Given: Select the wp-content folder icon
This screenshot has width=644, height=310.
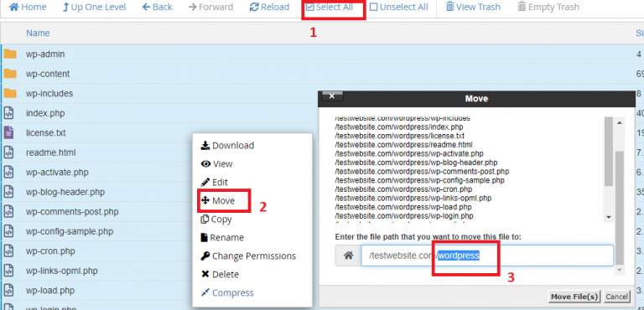Looking at the screenshot, I should pos(10,74).
